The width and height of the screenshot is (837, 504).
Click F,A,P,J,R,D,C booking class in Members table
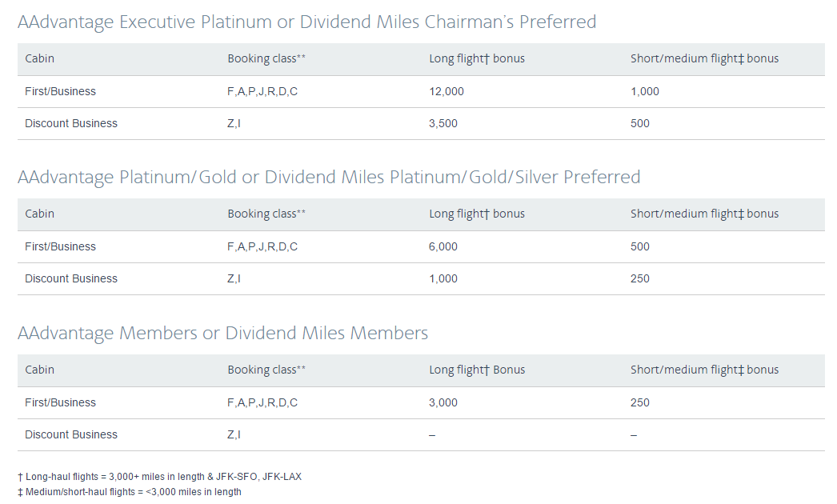pos(262,402)
